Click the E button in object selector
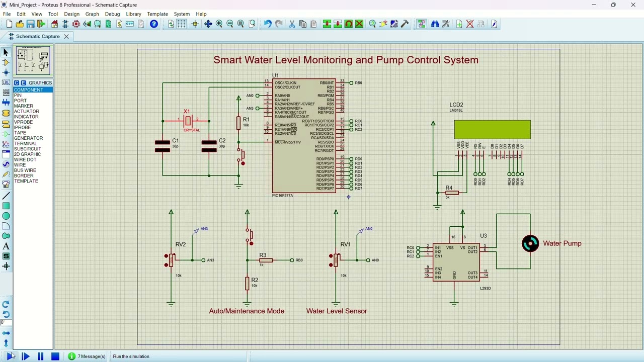644x362 pixels. pyautogui.click(x=23, y=83)
